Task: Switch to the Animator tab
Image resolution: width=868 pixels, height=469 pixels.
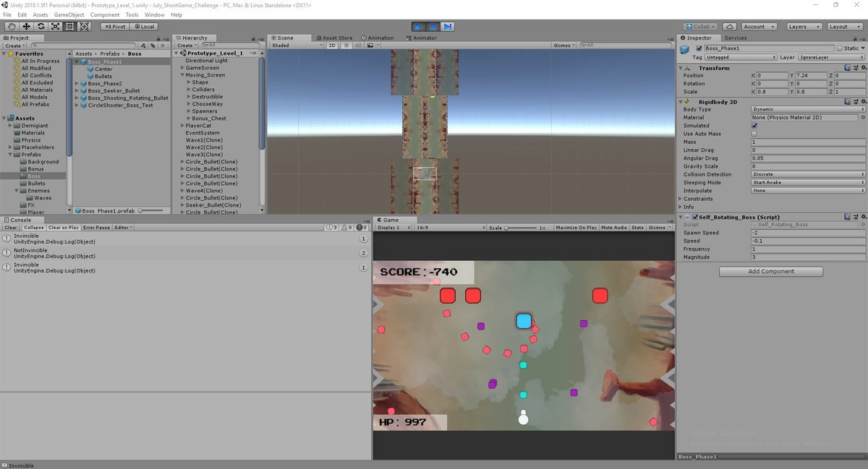Action: coord(424,38)
